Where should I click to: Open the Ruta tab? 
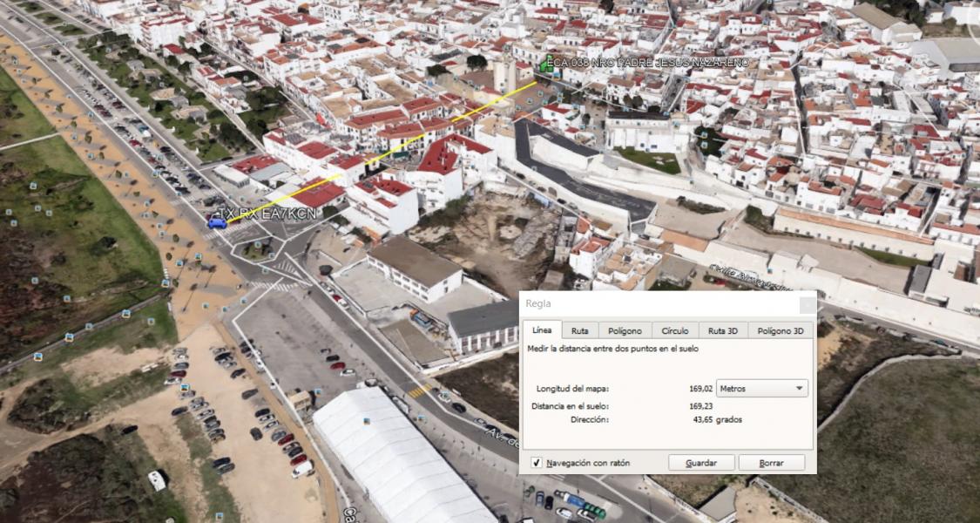579,331
